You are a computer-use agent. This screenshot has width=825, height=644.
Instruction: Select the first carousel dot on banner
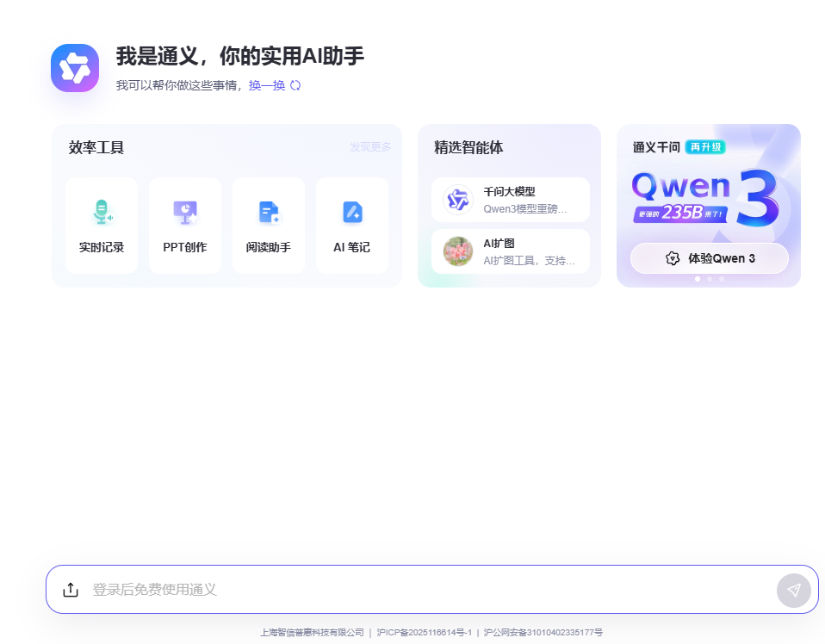(698, 279)
